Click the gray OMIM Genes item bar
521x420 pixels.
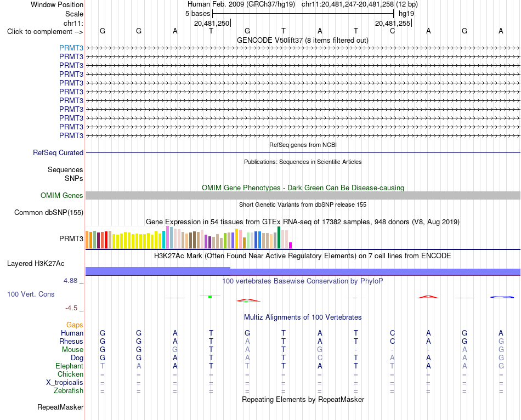(303, 195)
